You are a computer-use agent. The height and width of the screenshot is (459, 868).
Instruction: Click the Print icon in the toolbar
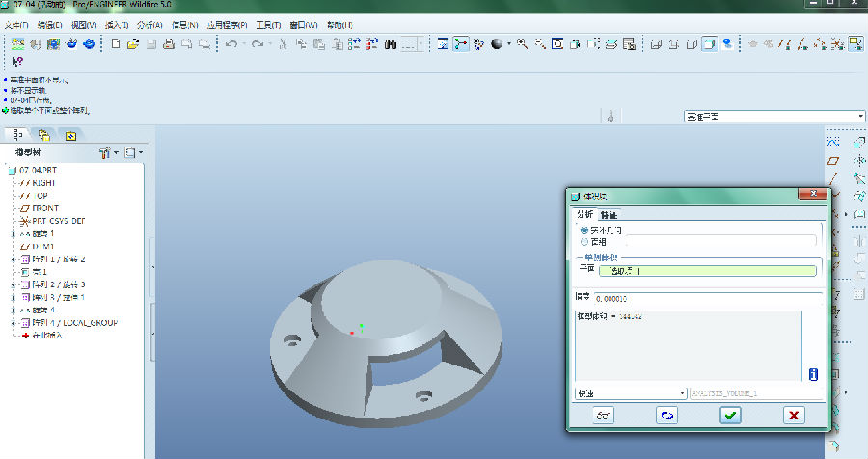click(x=167, y=44)
